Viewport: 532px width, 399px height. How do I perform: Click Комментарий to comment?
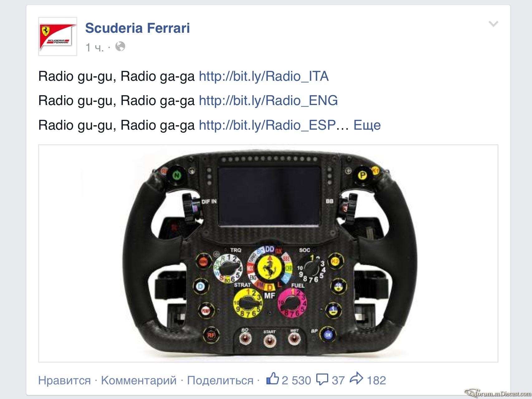[139, 380]
